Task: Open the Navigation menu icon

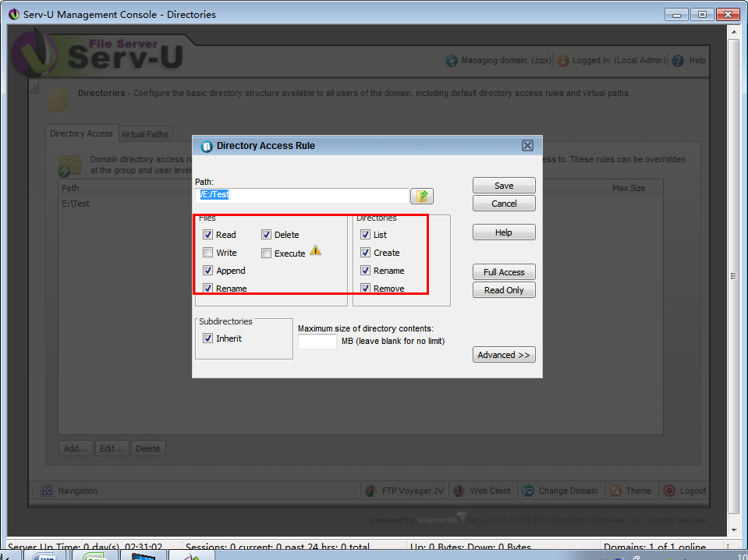Action: 47,491
